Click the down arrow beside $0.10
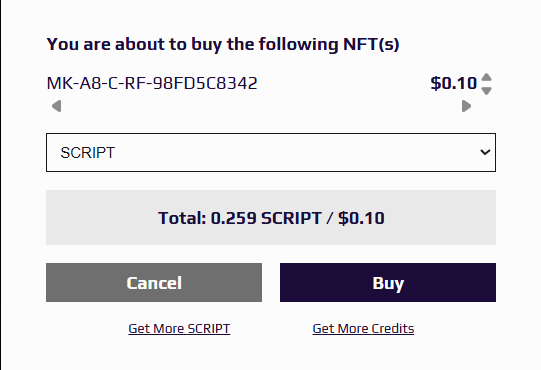541x370 pixels. click(x=486, y=91)
